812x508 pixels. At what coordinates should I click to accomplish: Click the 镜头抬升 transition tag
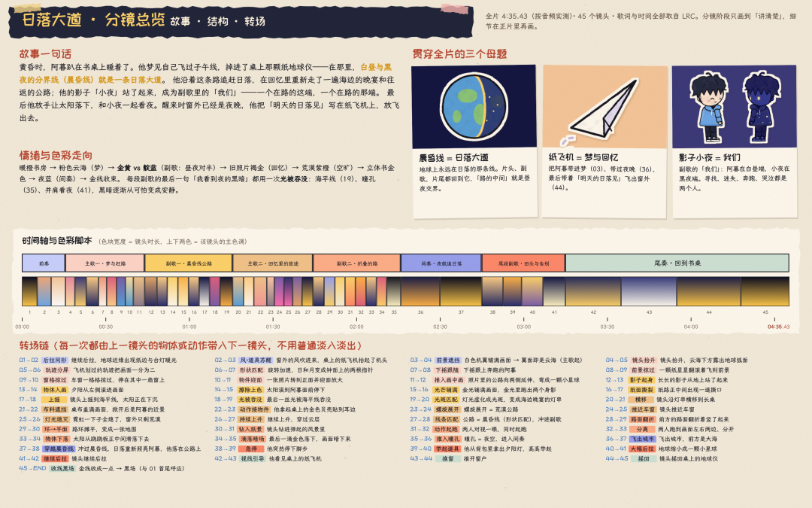tap(643, 360)
